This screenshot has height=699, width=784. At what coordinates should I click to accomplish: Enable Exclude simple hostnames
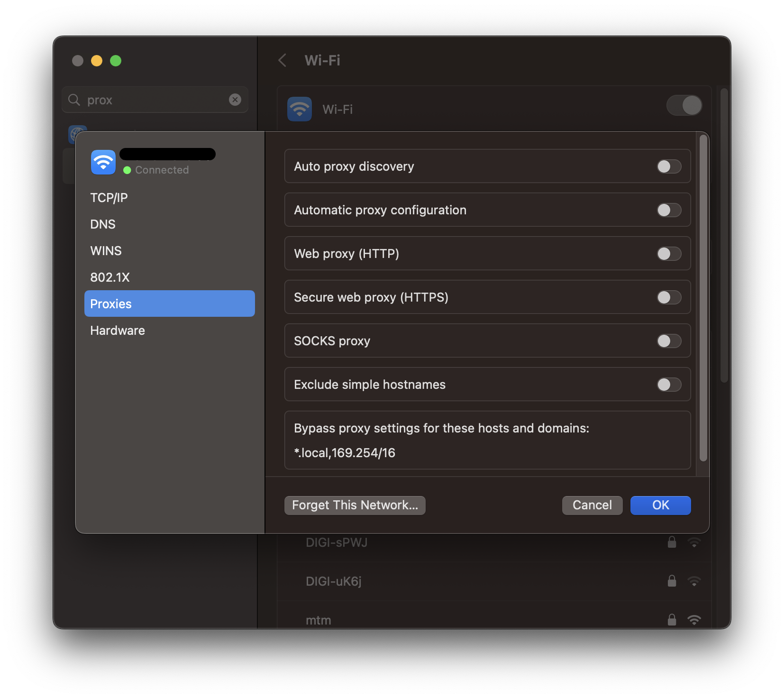(x=668, y=385)
